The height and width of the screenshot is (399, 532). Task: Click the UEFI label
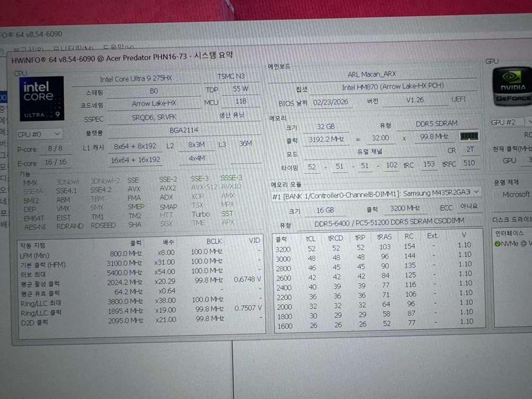click(458, 99)
